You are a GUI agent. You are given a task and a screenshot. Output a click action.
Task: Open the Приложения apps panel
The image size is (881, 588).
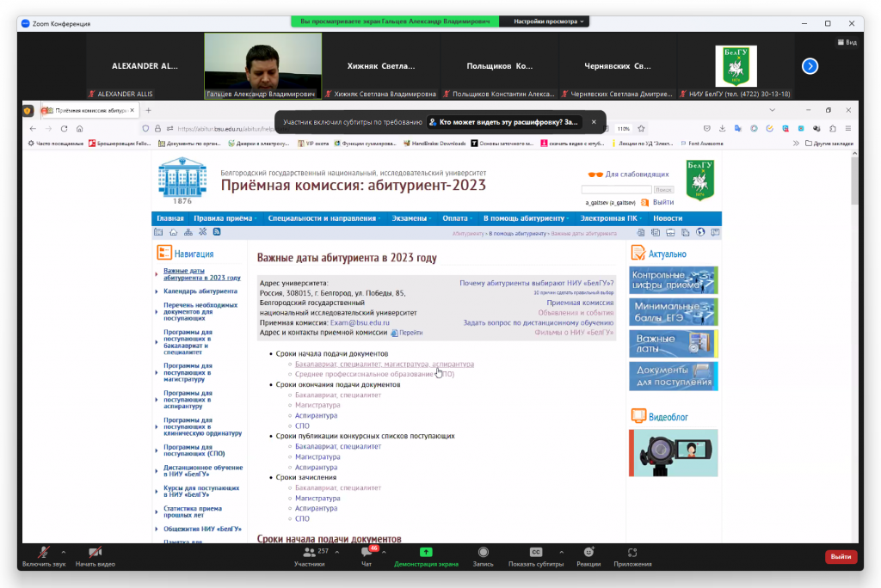632,556
